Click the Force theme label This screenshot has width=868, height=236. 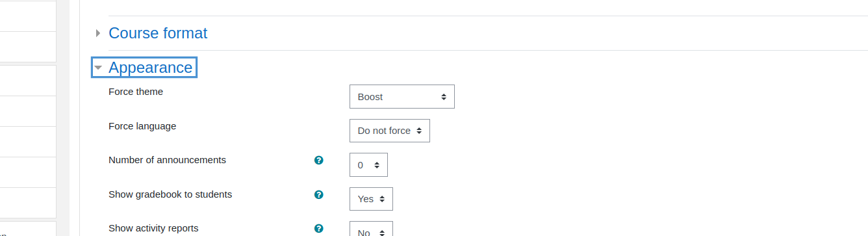pyautogui.click(x=136, y=92)
